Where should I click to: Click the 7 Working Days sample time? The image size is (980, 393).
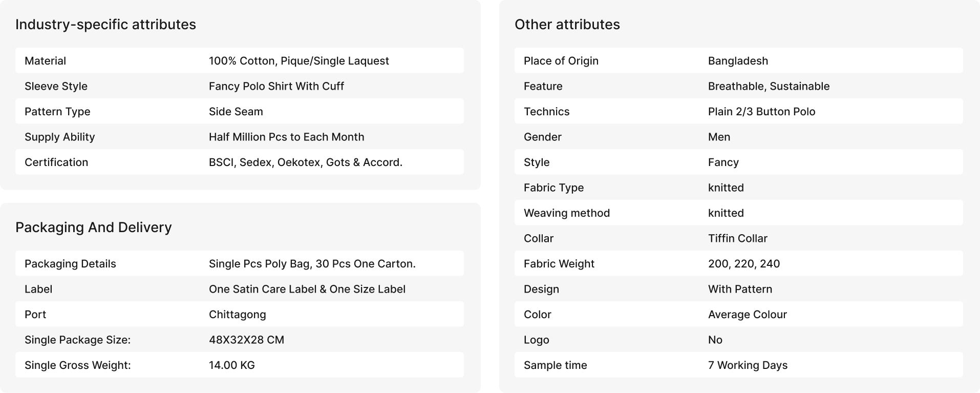click(x=748, y=365)
